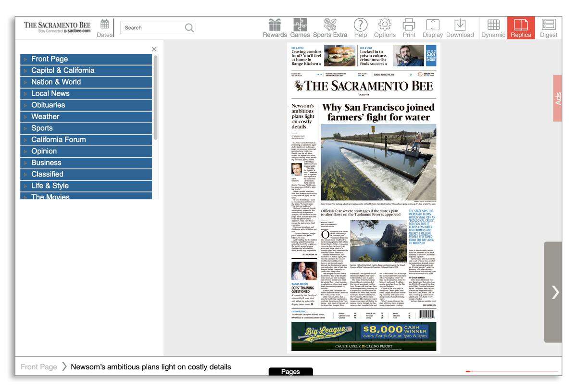Image resolution: width=577 pixels, height=392 pixels.
Task: Select Obituaries section
Action: 86,105
